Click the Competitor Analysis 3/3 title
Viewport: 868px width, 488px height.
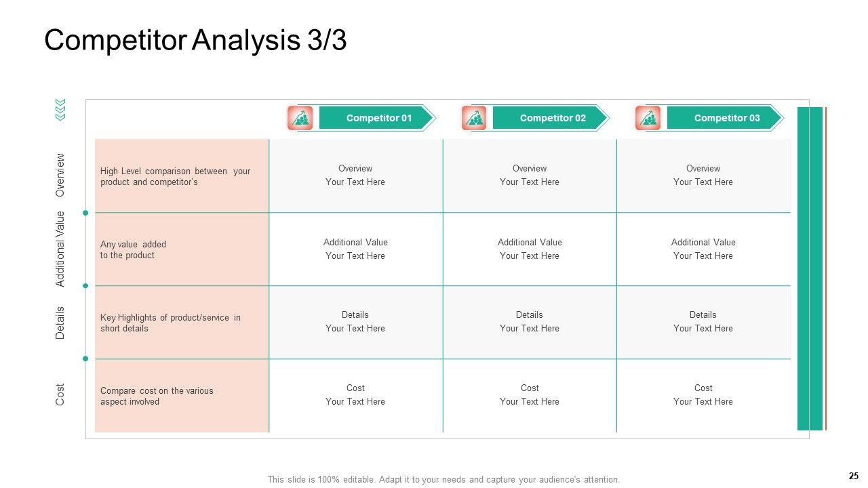click(195, 41)
